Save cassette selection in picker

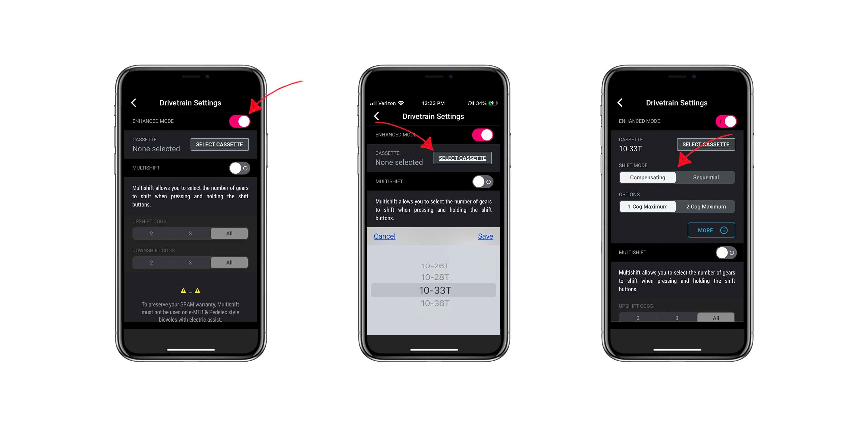(x=486, y=236)
